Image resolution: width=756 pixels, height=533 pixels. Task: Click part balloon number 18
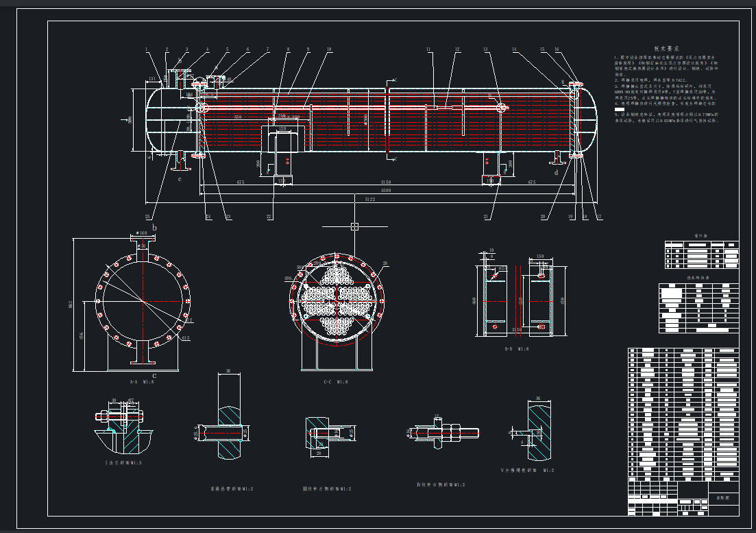tap(585, 217)
